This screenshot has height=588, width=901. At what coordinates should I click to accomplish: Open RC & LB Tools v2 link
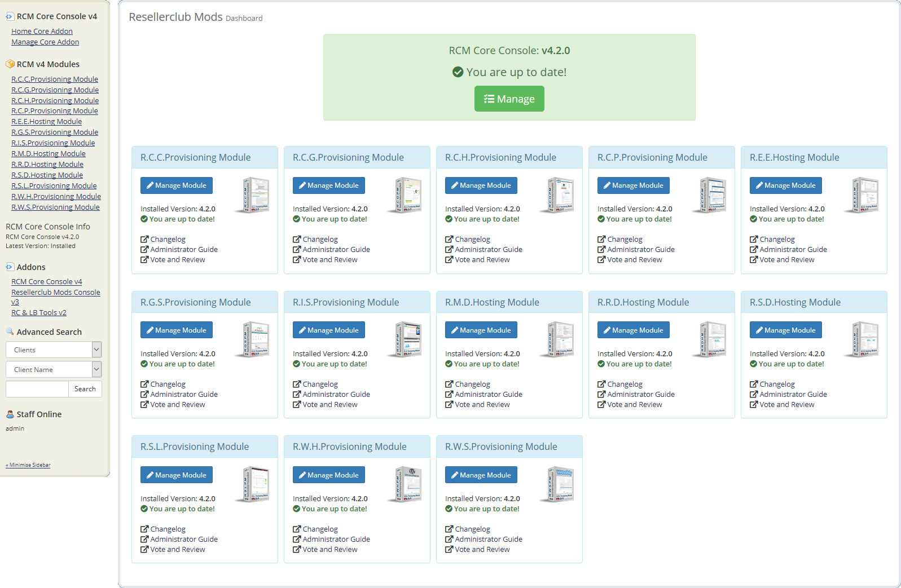39,313
